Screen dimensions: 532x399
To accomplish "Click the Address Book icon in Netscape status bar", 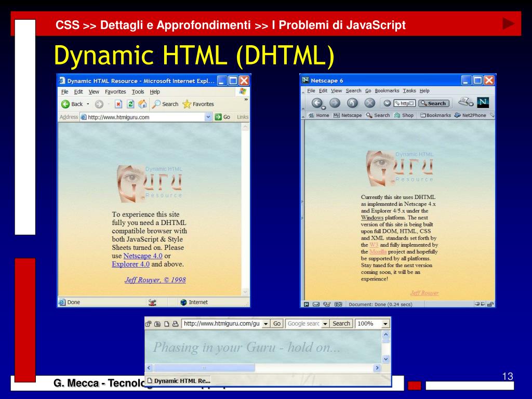I will coord(338,304).
